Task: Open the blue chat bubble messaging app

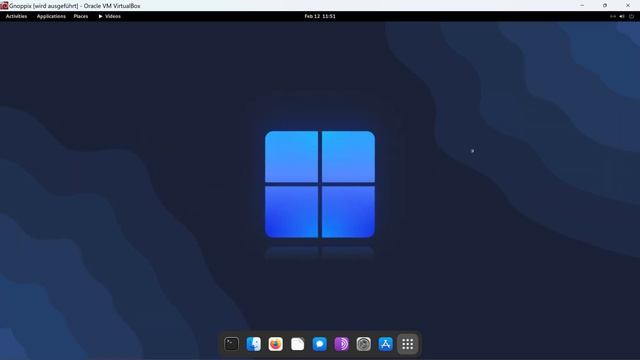Action: click(x=320, y=344)
